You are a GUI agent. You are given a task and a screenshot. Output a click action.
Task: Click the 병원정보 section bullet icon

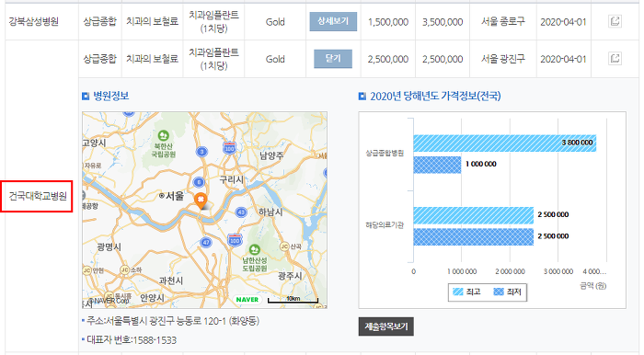(x=86, y=96)
